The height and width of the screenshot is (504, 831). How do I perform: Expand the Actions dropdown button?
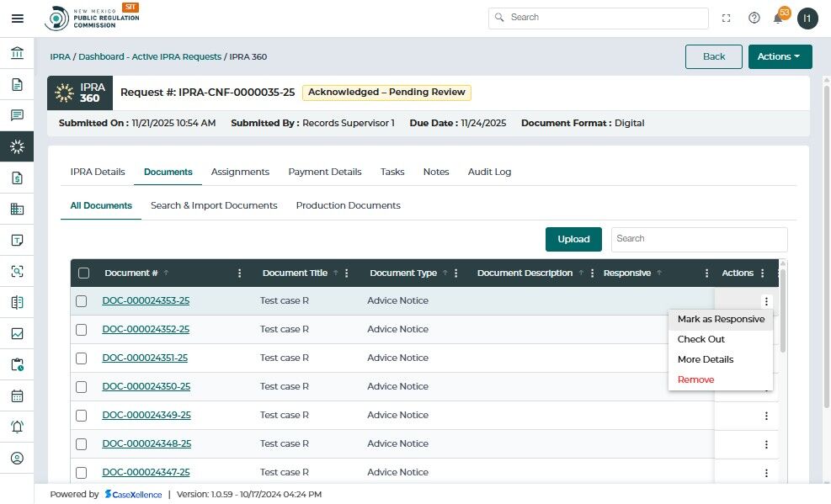pyautogui.click(x=780, y=56)
